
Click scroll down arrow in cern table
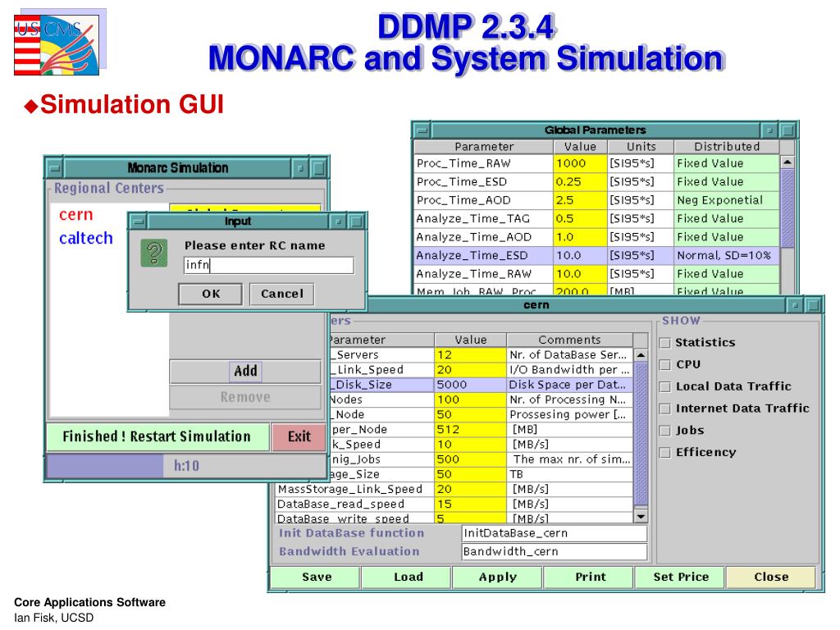641,517
